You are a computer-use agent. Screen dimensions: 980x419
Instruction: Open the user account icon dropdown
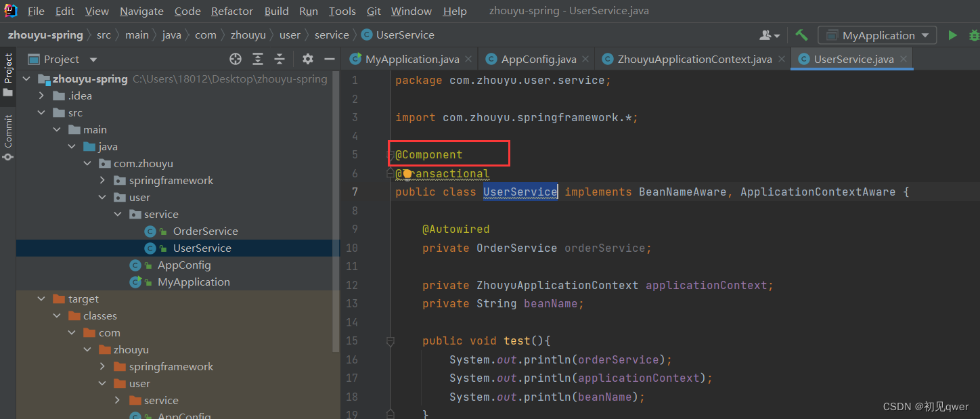770,35
